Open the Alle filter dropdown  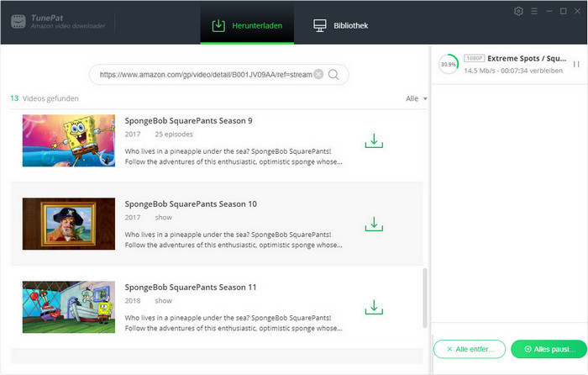[417, 98]
